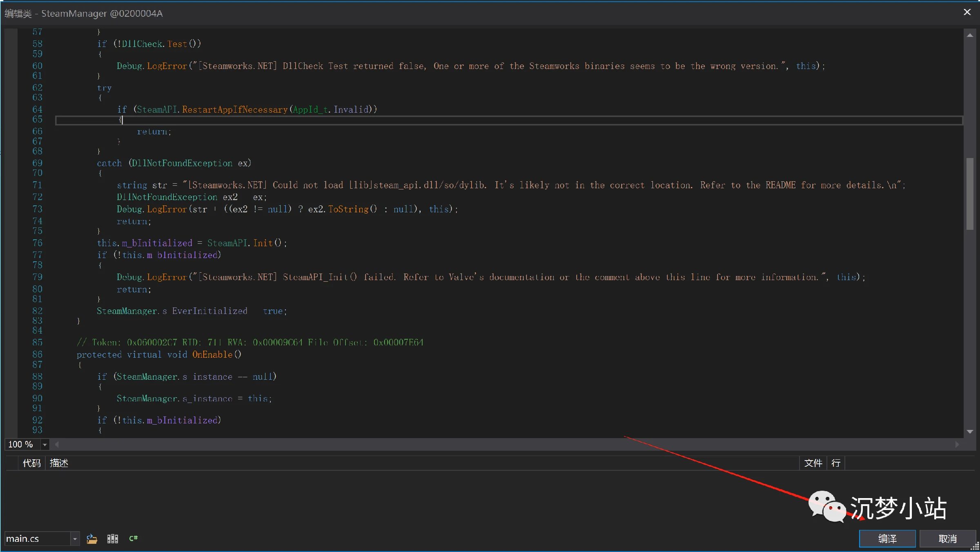980x552 pixels.
Task: Click the assembly references library icon
Action: click(x=113, y=539)
